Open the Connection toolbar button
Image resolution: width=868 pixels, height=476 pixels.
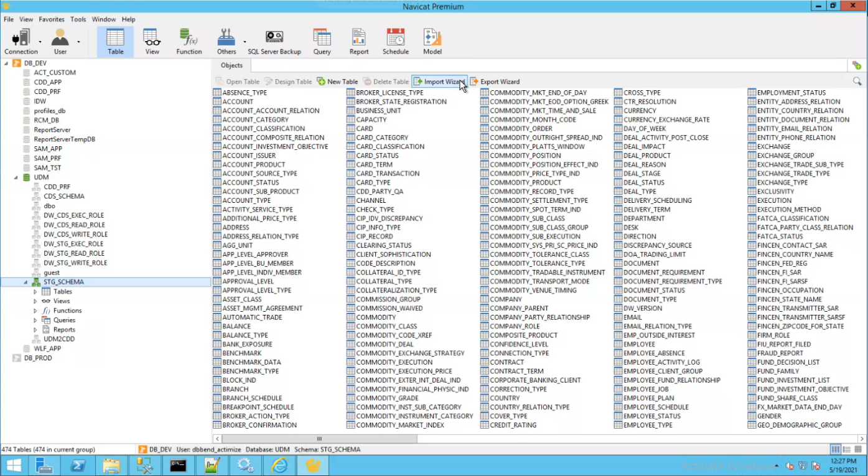point(21,42)
